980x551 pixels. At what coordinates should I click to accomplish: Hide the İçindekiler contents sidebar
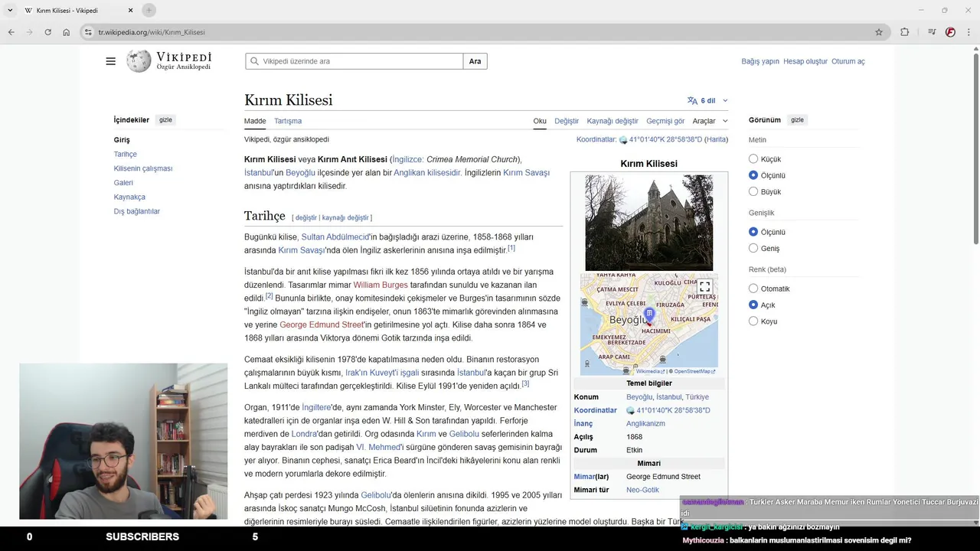click(x=165, y=120)
